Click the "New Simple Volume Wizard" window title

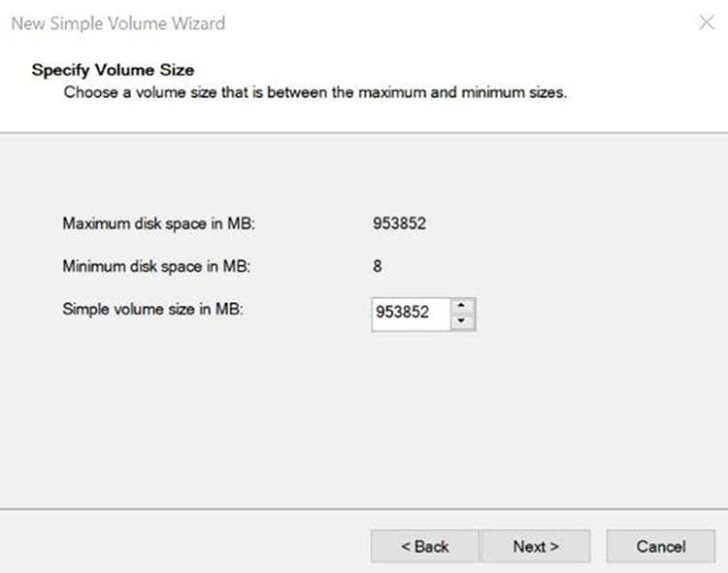tap(117, 22)
